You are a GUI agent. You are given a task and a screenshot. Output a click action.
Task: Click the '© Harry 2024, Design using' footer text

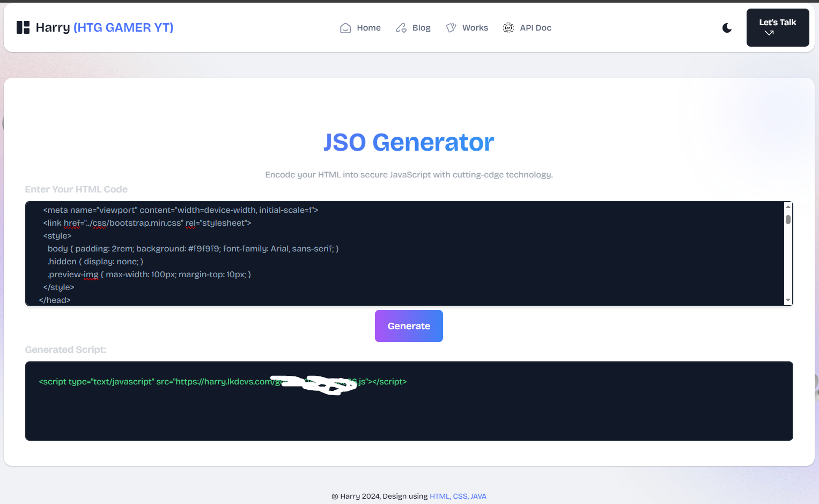pos(380,496)
